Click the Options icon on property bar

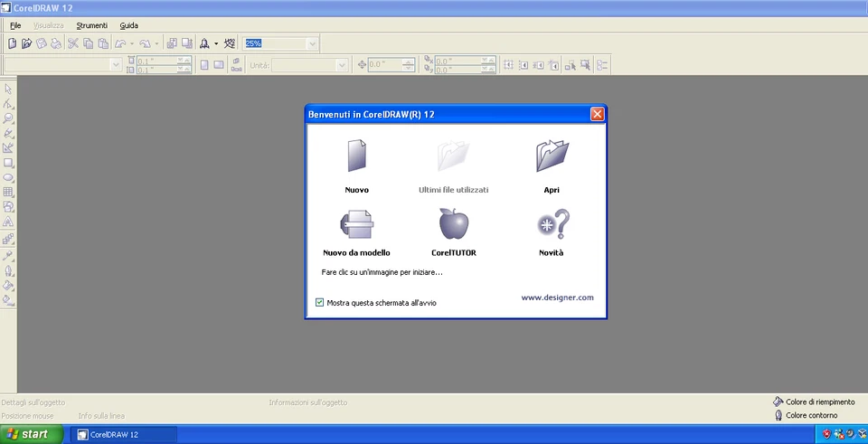pos(602,65)
